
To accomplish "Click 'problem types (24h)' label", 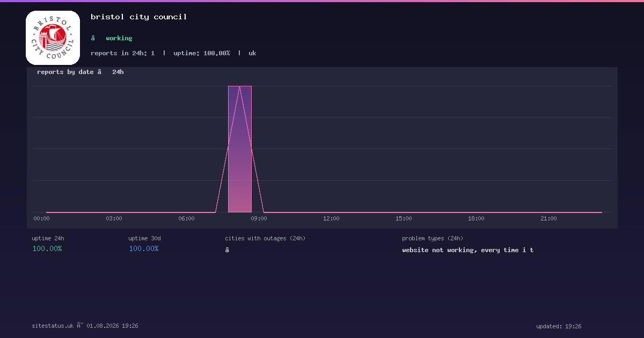I will tap(433, 238).
